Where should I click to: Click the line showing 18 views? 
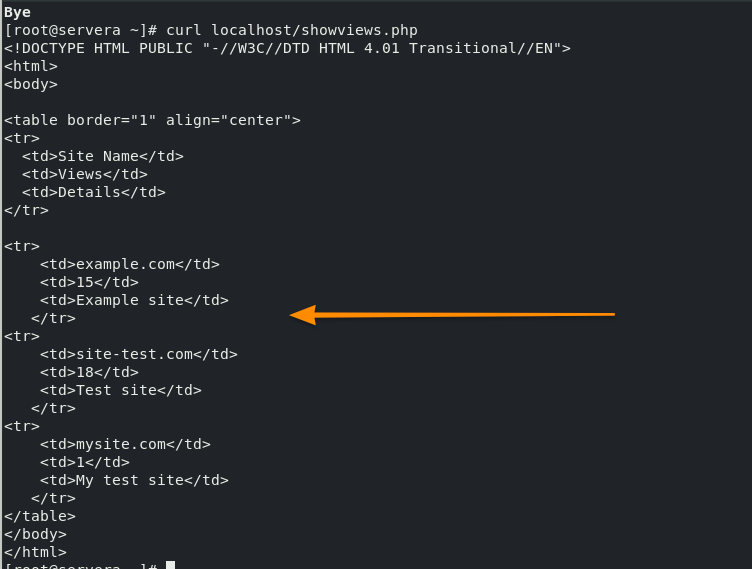pyautogui.click(x=90, y=372)
